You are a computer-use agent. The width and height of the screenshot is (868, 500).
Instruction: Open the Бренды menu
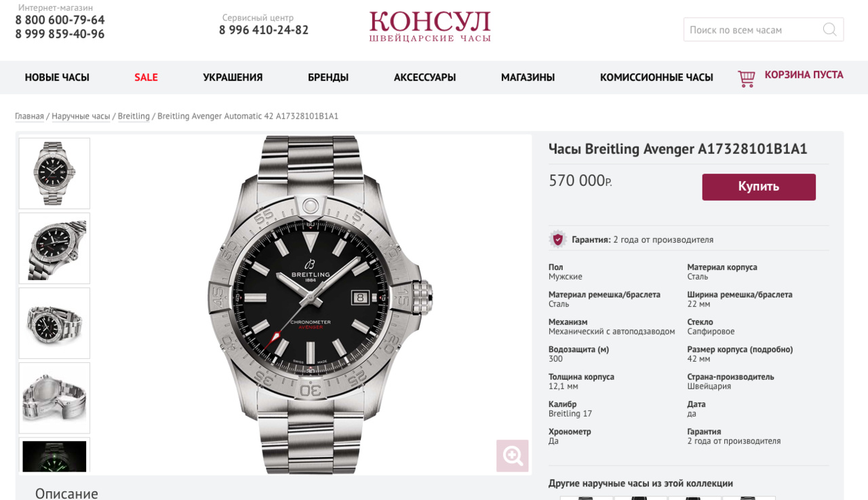(328, 77)
